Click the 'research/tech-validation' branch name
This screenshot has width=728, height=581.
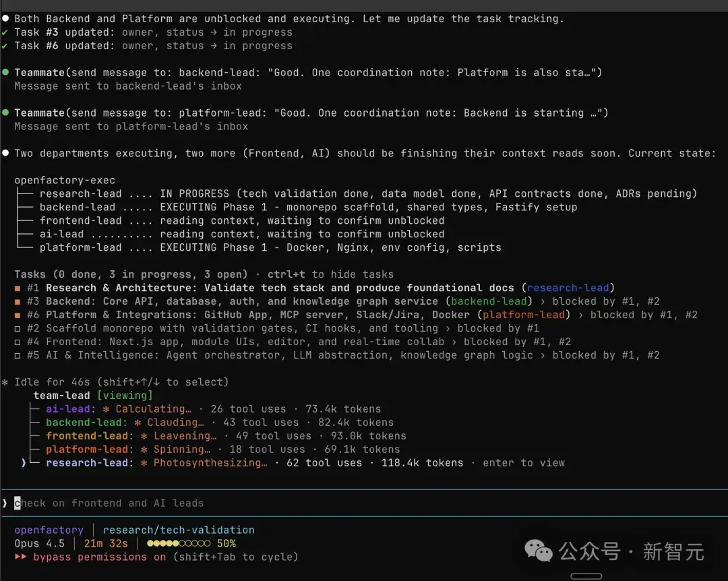click(179, 530)
